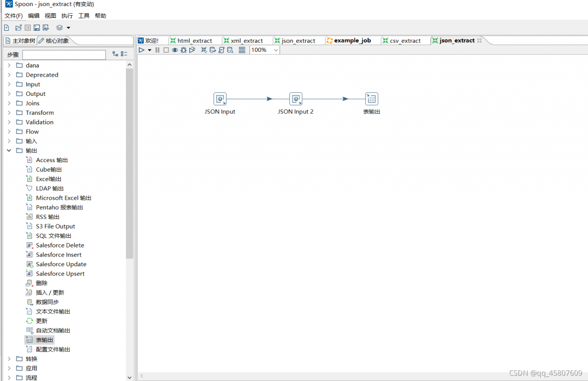
Task: Open the 编辑 menu
Action: (34, 16)
